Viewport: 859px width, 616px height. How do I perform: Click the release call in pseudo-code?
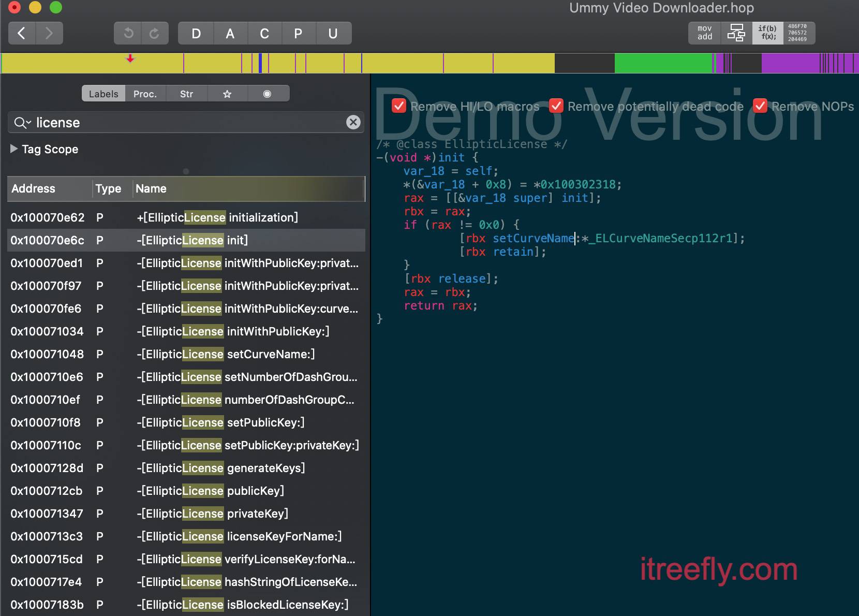(462, 278)
